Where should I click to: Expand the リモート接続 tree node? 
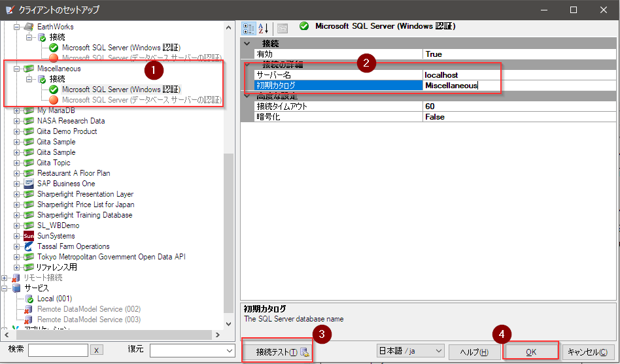pos(5,278)
